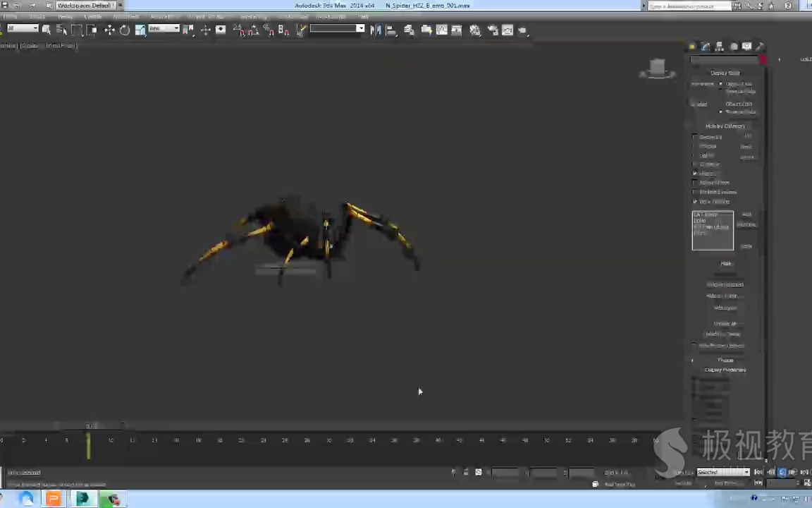Uncheck the Helpers category checkbox
812x508 pixels.
pos(695,174)
